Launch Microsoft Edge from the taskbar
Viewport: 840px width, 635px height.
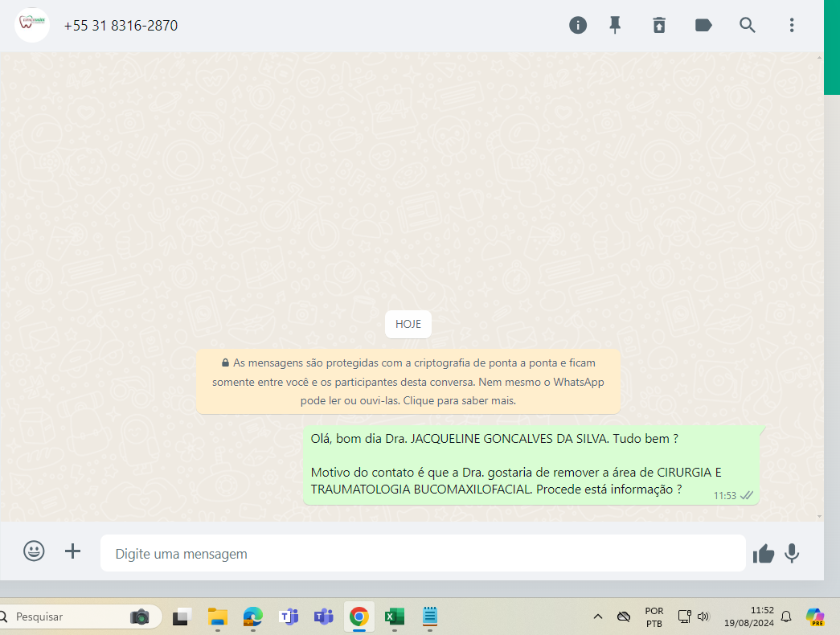[253, 617]
